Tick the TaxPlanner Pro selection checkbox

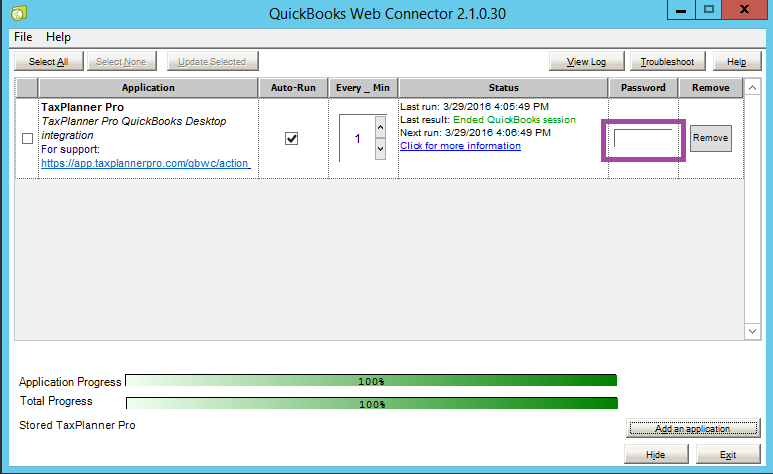pos(28,139)
